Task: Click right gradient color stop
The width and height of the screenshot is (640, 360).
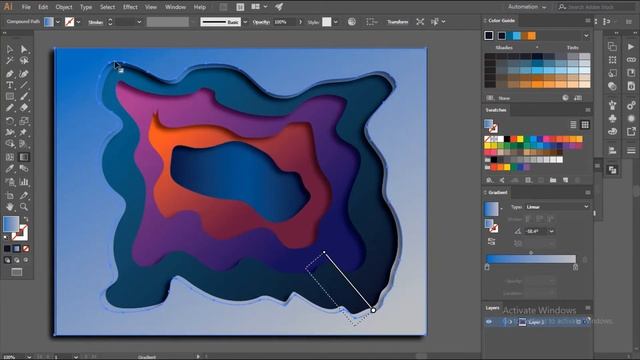Action: (x=576, y=267)
